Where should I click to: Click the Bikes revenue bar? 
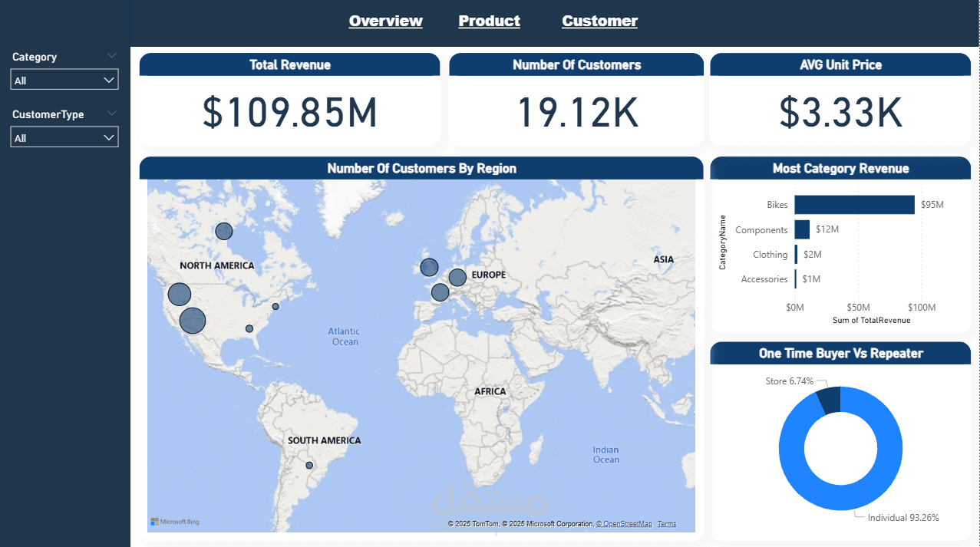854,205
